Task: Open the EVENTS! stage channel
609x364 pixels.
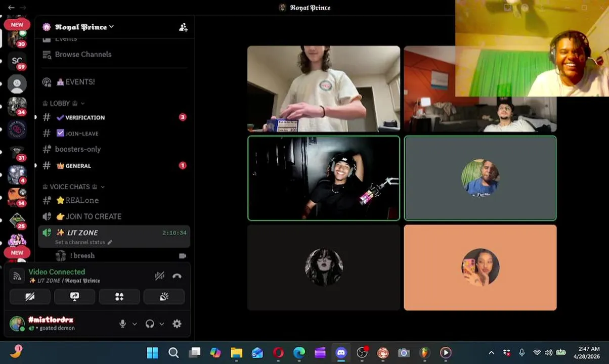Action: pyautogui.click(x=114, y=82)
